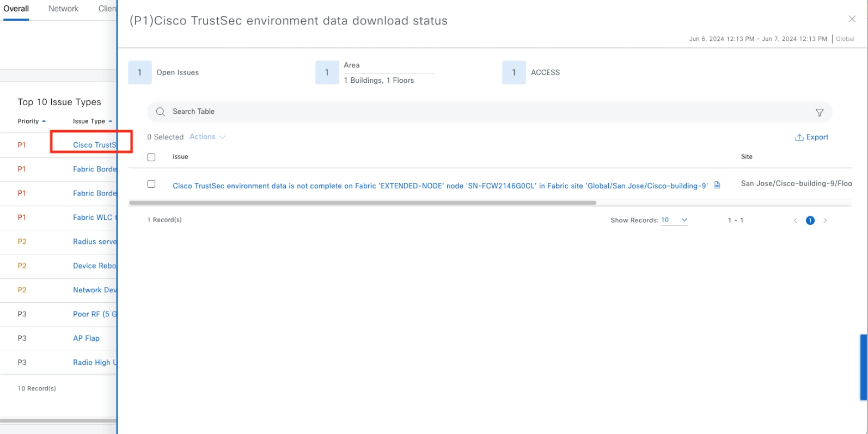
Task: Click the Global location label
Action: pyautogui.click(x=845, y=39)
